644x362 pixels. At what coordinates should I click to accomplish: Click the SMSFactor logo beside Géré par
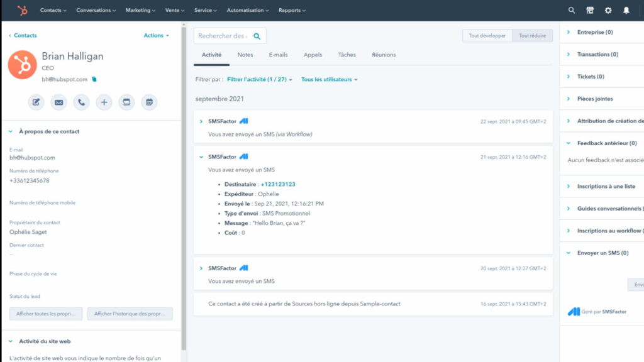(574, 312)
